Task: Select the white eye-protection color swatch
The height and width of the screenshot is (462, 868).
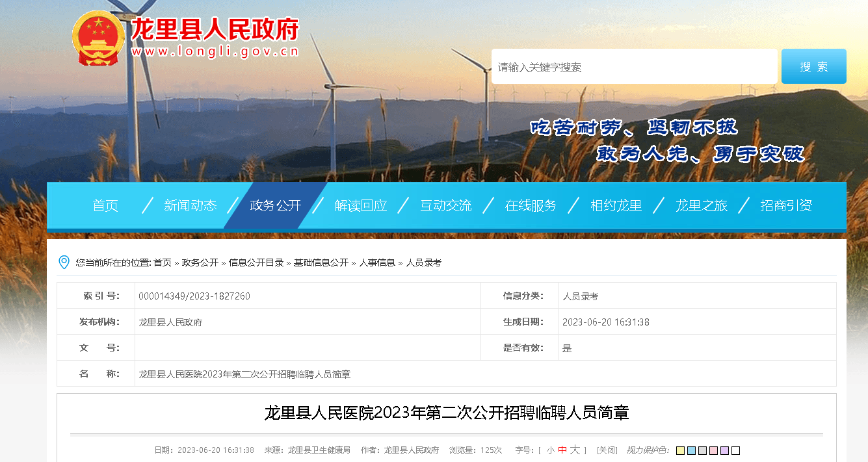Action: pos(735,451)
